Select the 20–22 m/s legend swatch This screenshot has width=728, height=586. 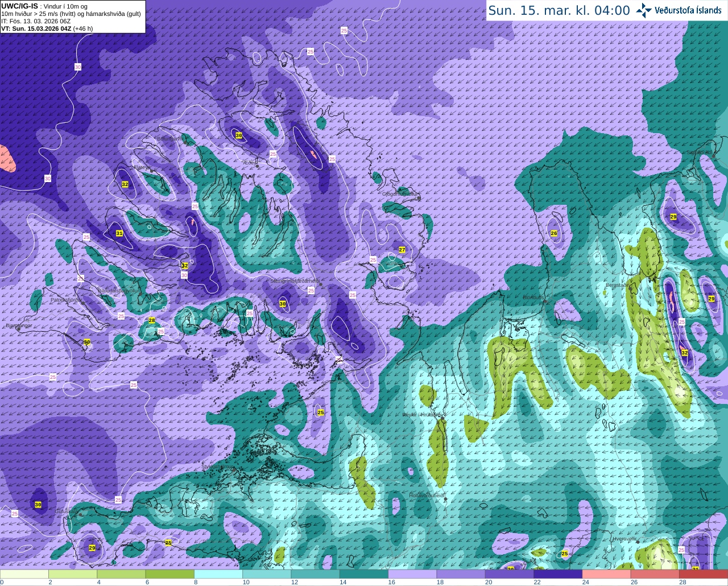510,573
